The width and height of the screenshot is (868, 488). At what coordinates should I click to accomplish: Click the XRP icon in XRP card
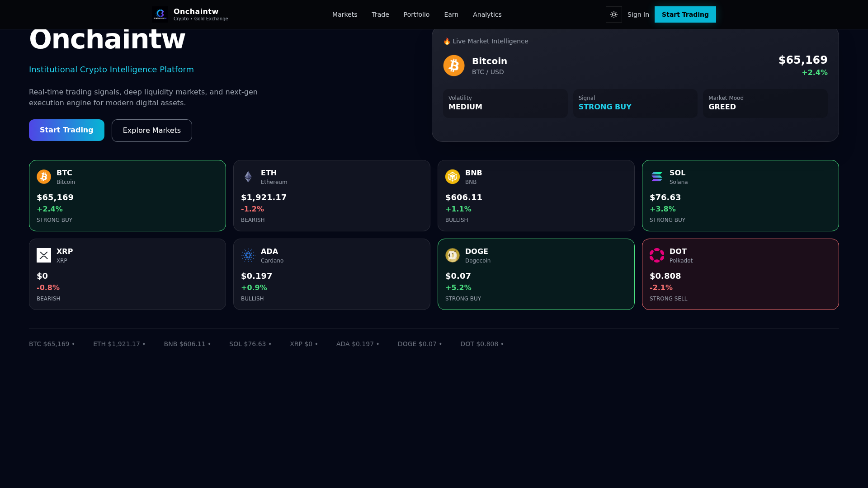coord(44,255)
